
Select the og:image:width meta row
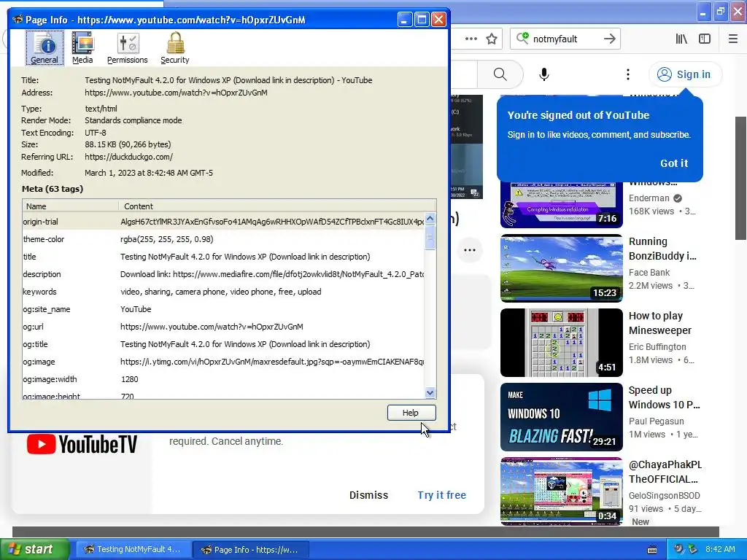click(223, 379)
